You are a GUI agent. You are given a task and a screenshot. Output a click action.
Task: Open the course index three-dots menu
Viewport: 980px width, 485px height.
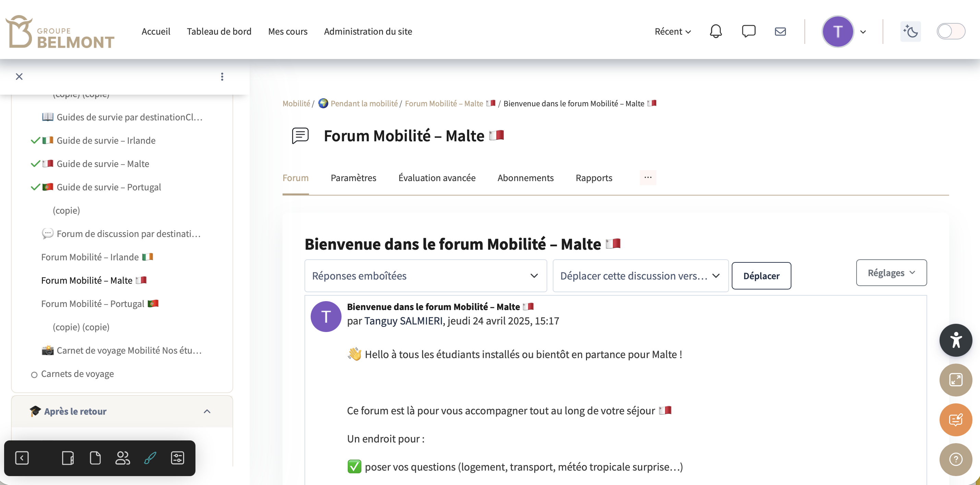[222, 76]
